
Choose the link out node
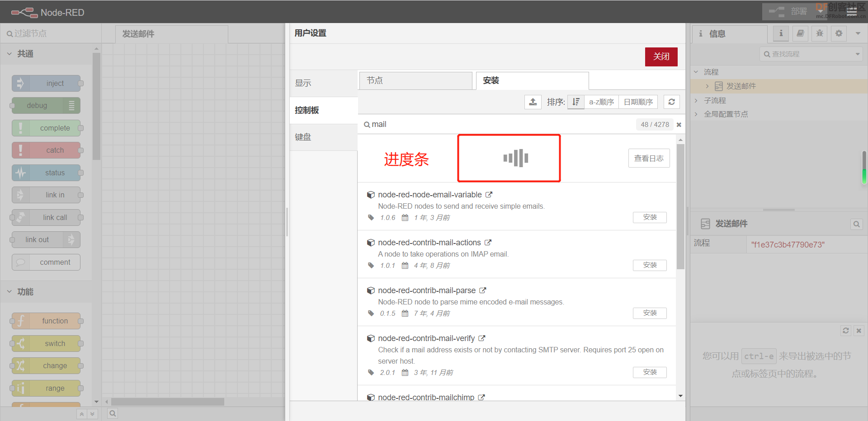point(46,239)
